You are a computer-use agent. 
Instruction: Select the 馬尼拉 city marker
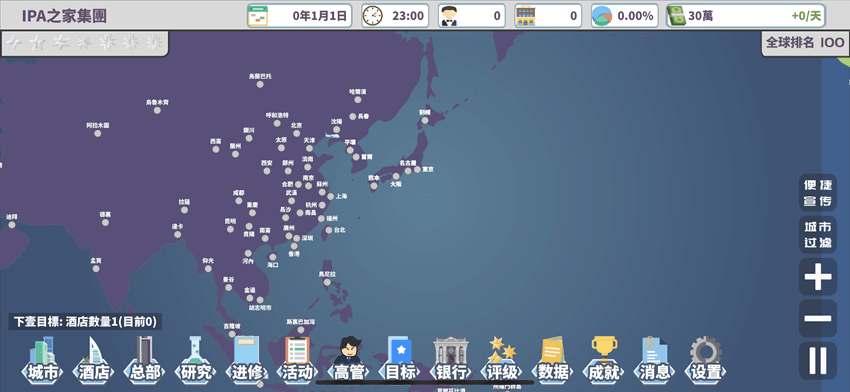pyautogui.click(x=327, y=282)
